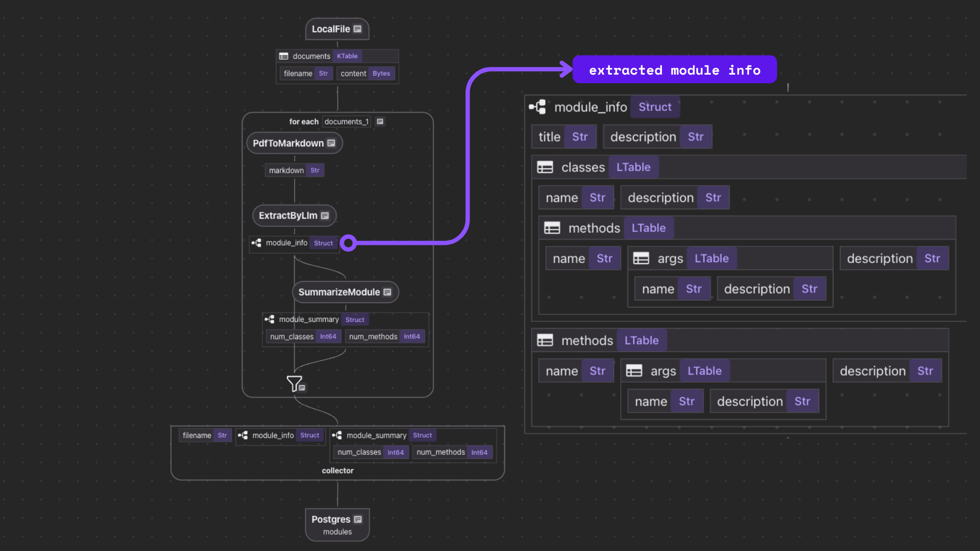The image size is (980, 551).
Task: Click the detail icon on ExtractByLlm node
Action: point(326,215)
